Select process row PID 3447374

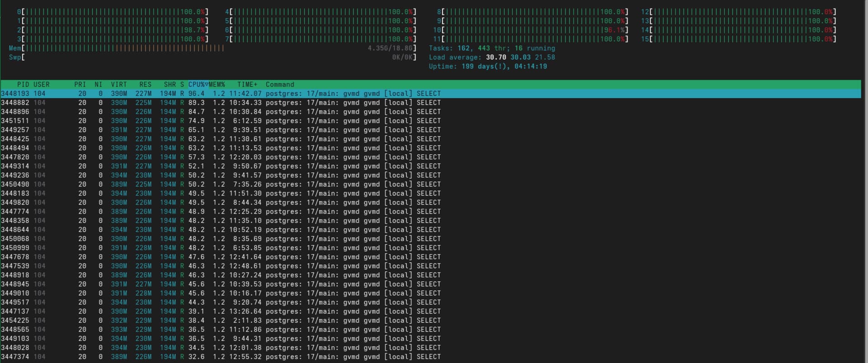point(430,357)
